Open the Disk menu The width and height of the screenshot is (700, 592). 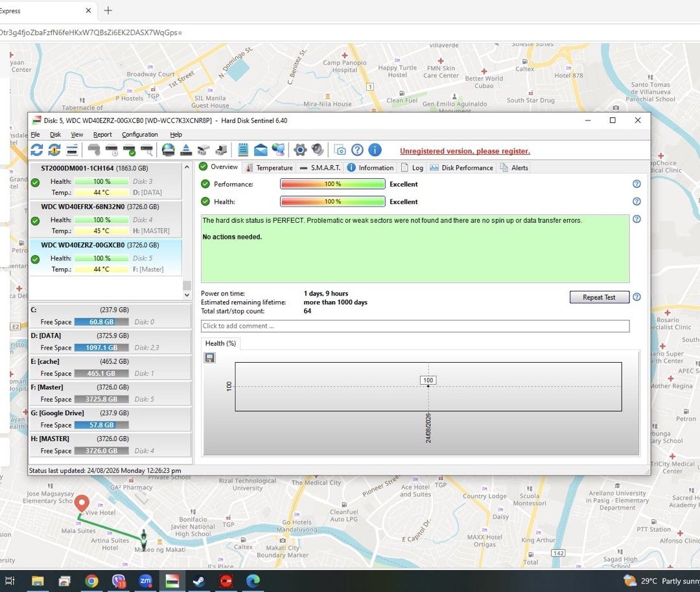coord(55,134)
